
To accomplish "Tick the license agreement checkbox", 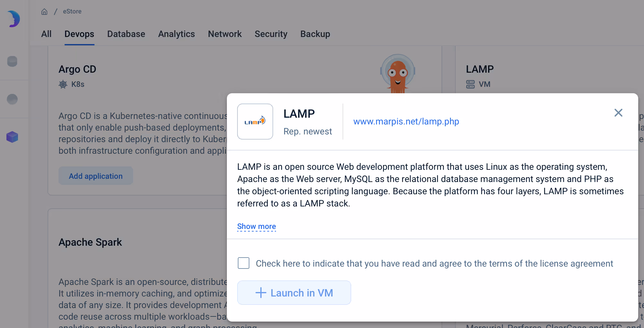I will pyautogui.click(x=244, y=263).
